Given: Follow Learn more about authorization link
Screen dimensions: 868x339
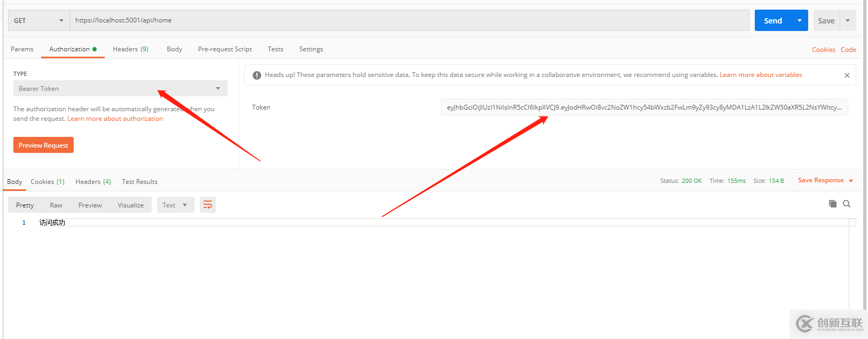Looking at the screenshot, I should click(x=115, y=119).
